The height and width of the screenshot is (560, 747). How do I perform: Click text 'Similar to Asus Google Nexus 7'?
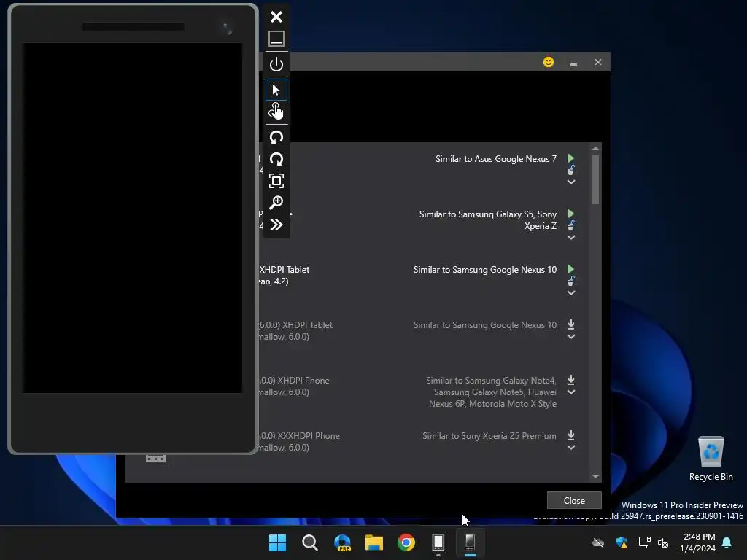click(x=496, y=158)
